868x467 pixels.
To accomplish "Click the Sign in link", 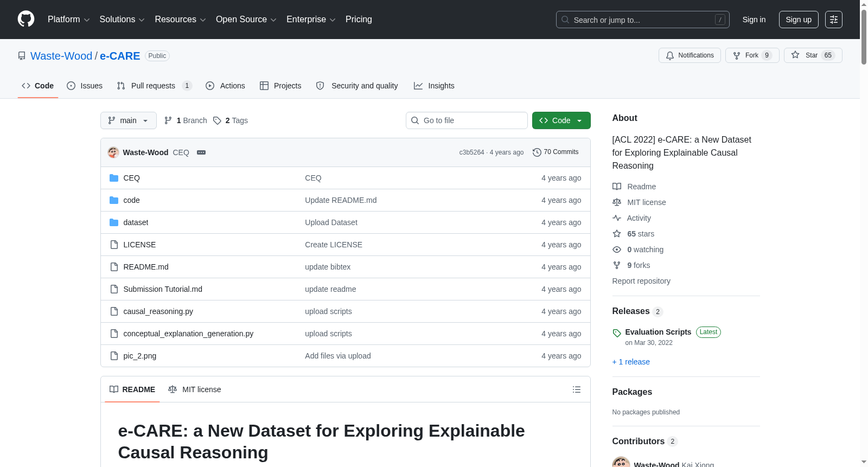I will 754,20.
